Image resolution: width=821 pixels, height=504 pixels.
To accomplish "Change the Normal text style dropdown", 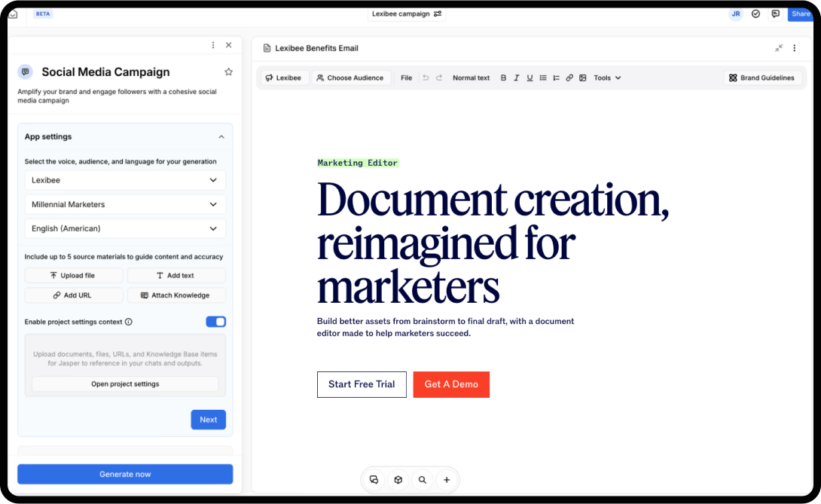I will pyautogui.click(x=471, y=78).
